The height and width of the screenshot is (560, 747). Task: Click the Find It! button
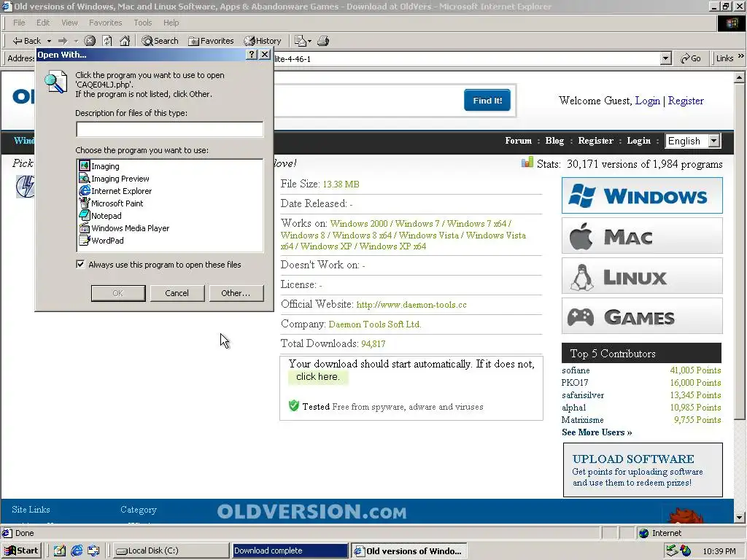tap(487, 100)
